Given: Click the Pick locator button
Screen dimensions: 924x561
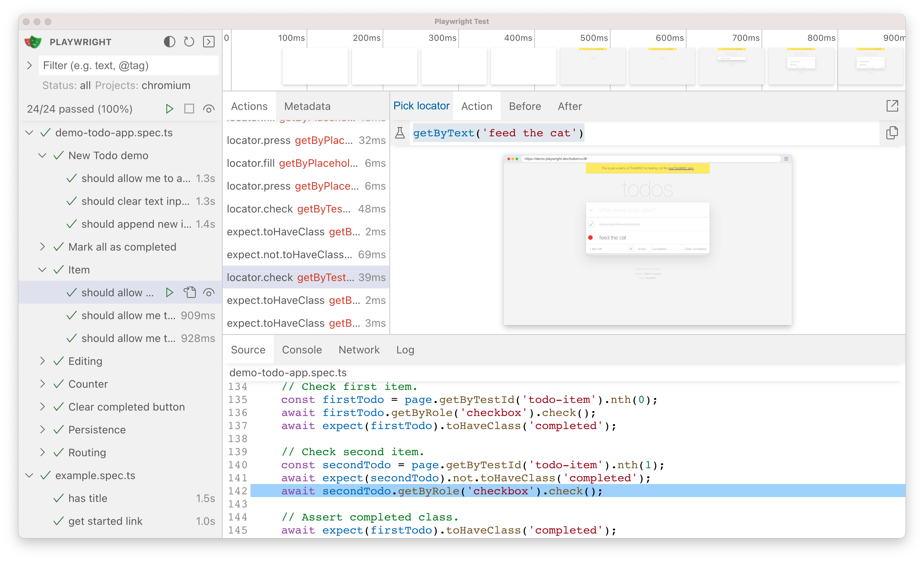Looking at the screenshot, I should 421,106.
